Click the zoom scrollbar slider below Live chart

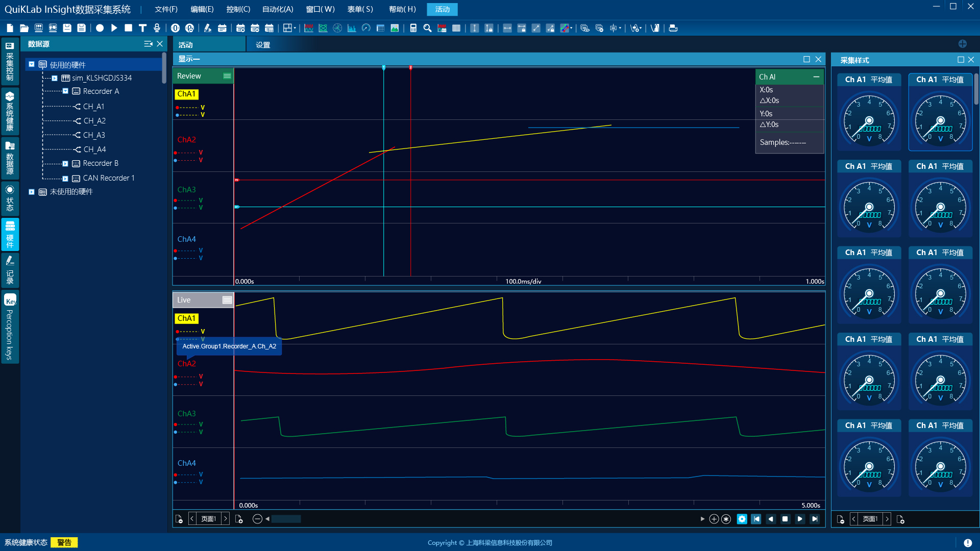tap(286, 519)
